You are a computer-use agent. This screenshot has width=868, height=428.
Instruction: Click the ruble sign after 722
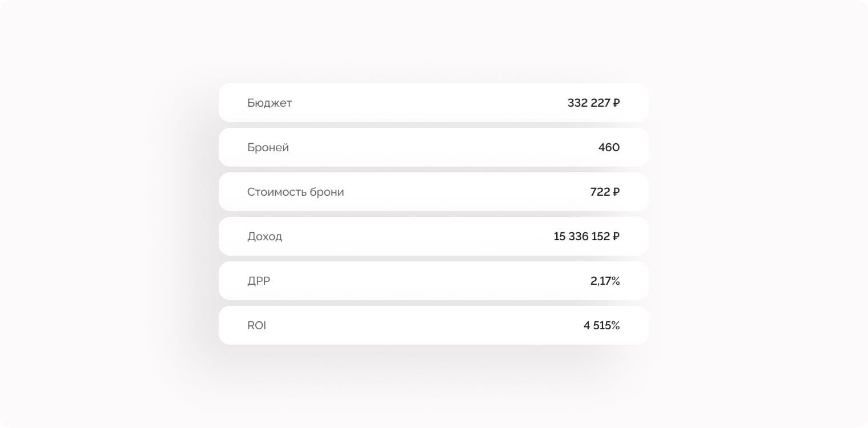pyautogui.click(x=616, y=192)
